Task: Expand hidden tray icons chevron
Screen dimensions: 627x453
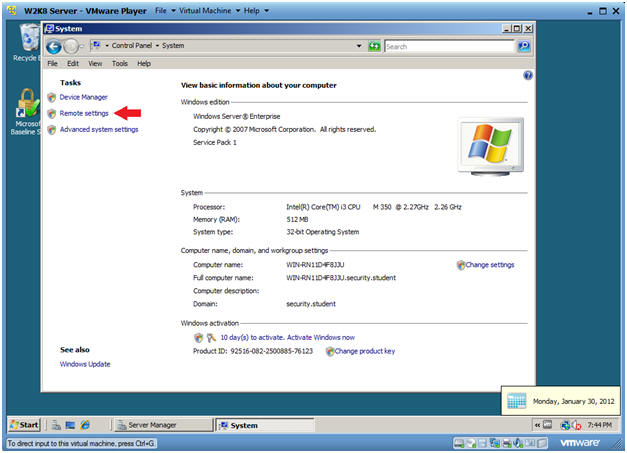Action: (537, 425)
